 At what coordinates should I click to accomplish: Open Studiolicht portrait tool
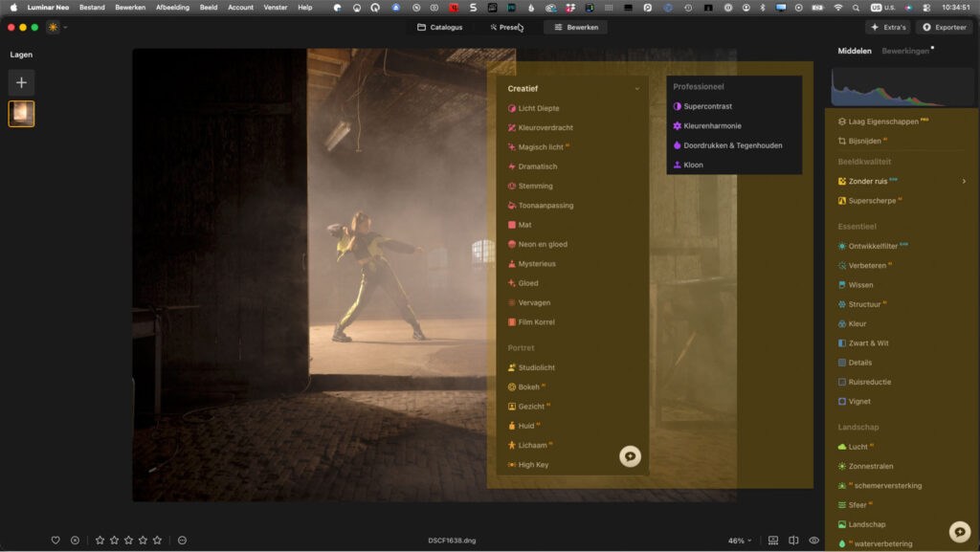pos(531,367)
